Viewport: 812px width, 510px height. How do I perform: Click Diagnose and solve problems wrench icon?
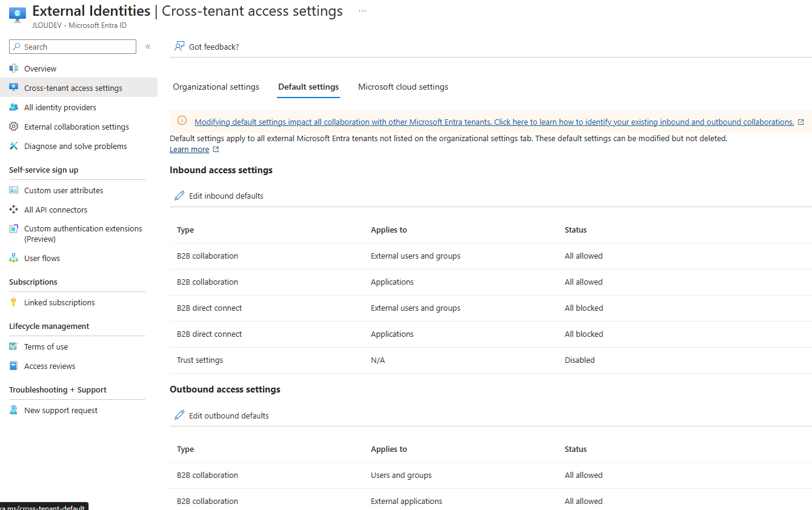point(13,146)
